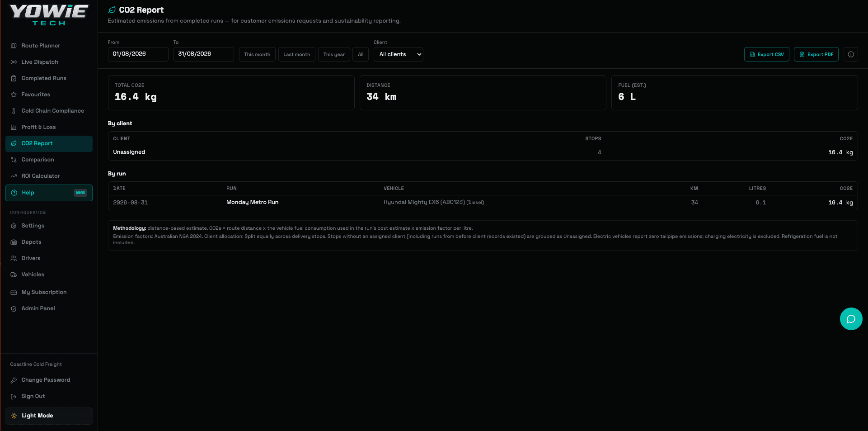Open CO2 Report menu item
Viewport: 868px width, 431px height.
(49, 143)
